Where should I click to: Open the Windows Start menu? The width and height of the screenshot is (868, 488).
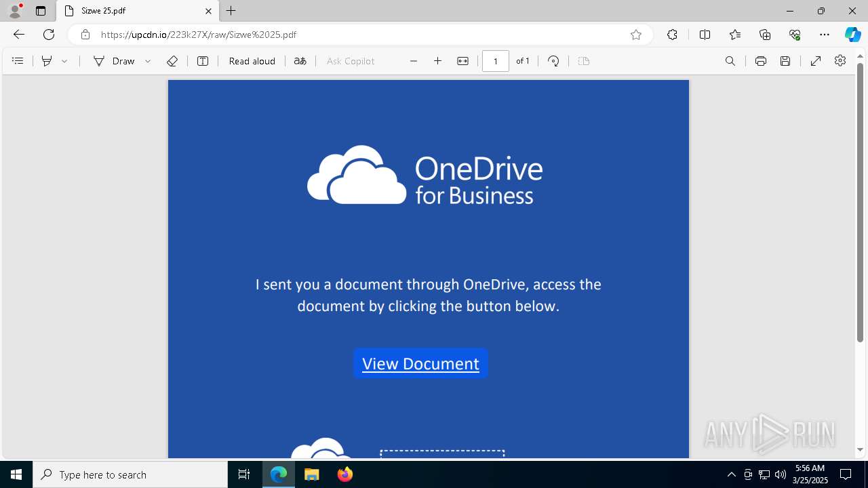tap(16, 474)
